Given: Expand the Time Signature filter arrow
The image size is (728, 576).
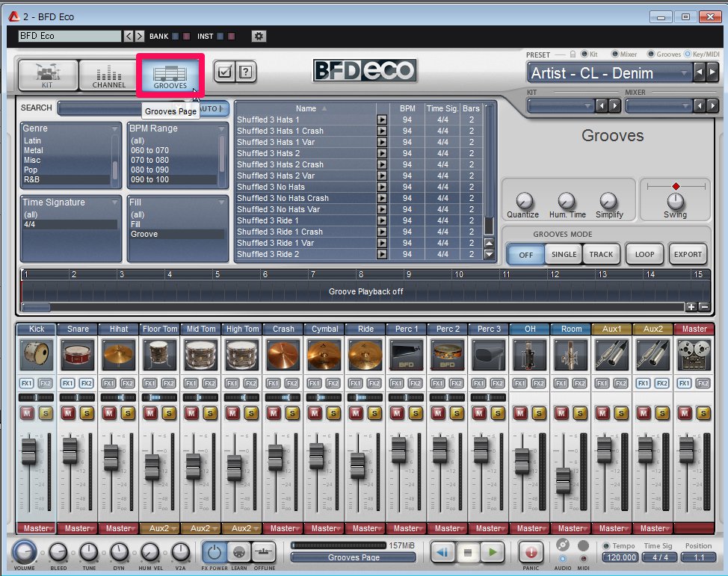Looking at the screenshot, I should 114,202.
